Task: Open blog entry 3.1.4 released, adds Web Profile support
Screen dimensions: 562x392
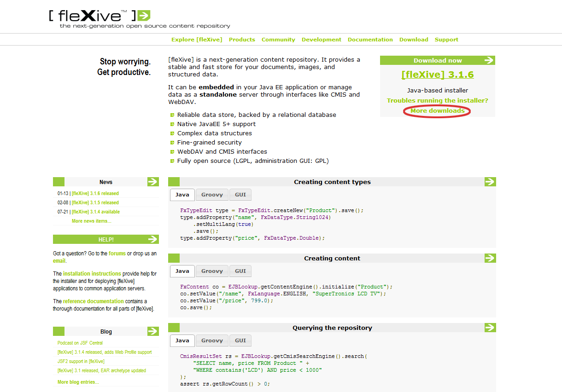Action: coord(105,352)
